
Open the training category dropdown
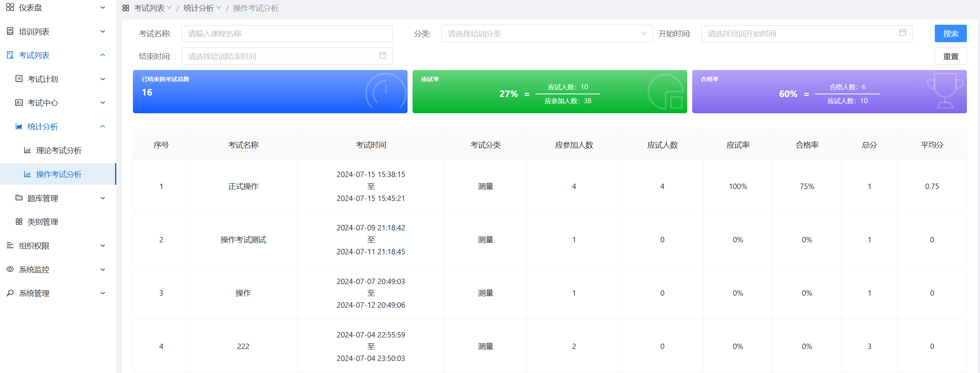click(546, 34)
